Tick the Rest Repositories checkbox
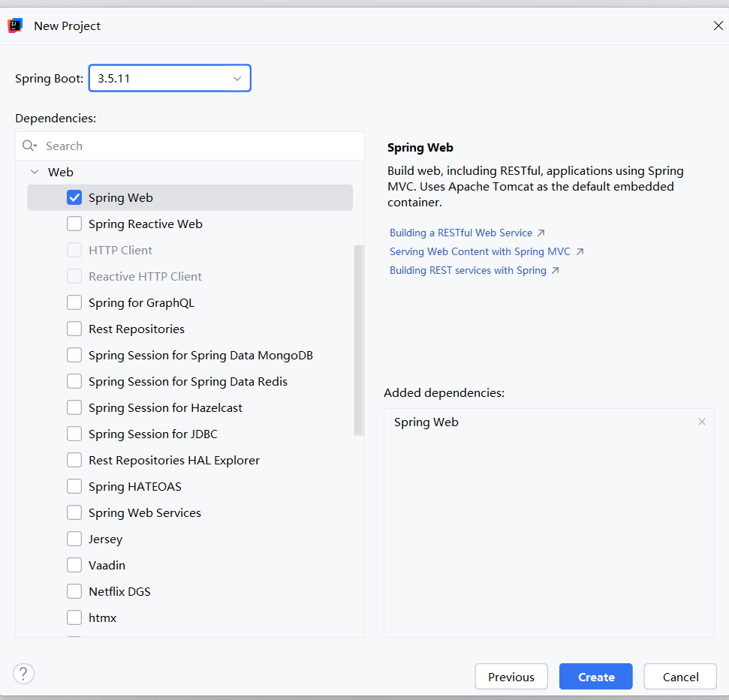 [74, 329]
